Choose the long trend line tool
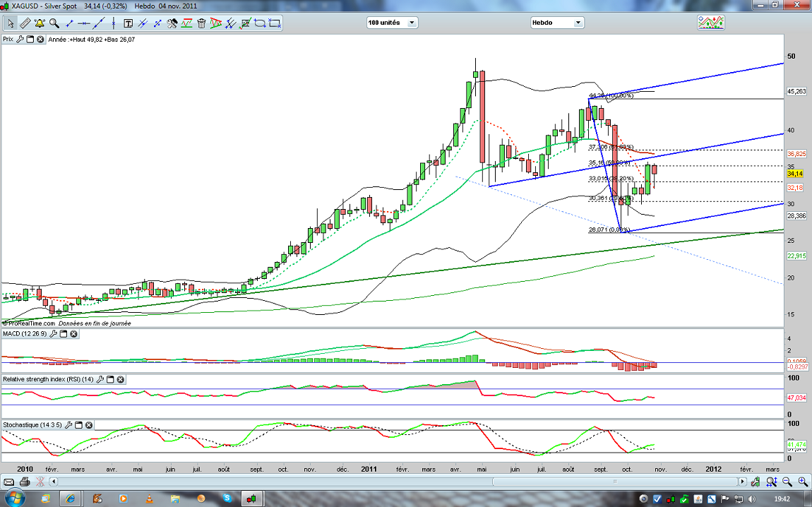The width and height of the screenshot is (812, 507). point(98,23)
